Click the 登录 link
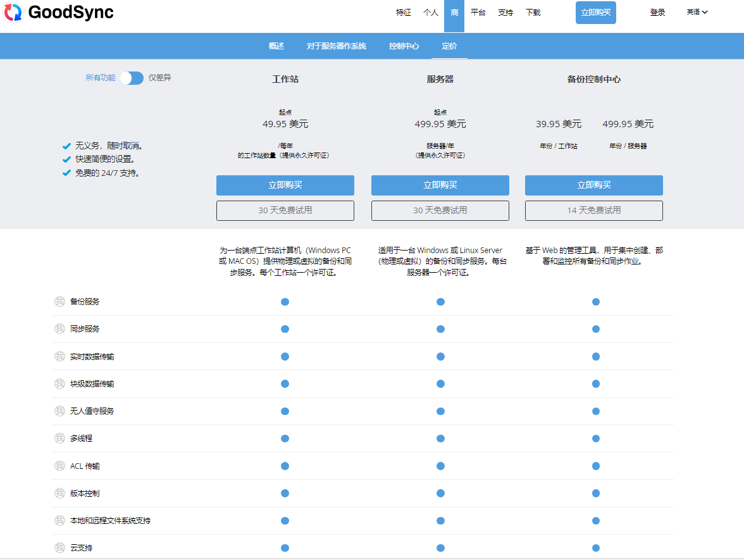This screenshot has width=744, height=560. click(x=657, y=13)
